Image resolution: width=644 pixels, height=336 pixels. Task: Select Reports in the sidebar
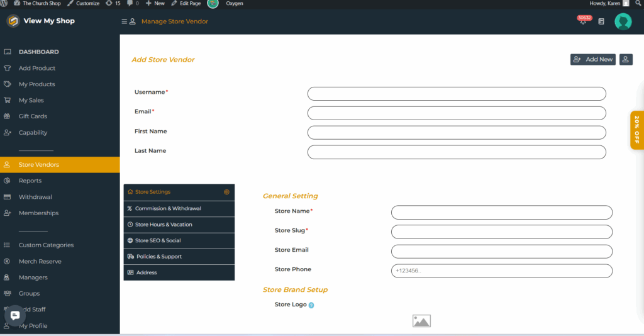tap(30, 181)
